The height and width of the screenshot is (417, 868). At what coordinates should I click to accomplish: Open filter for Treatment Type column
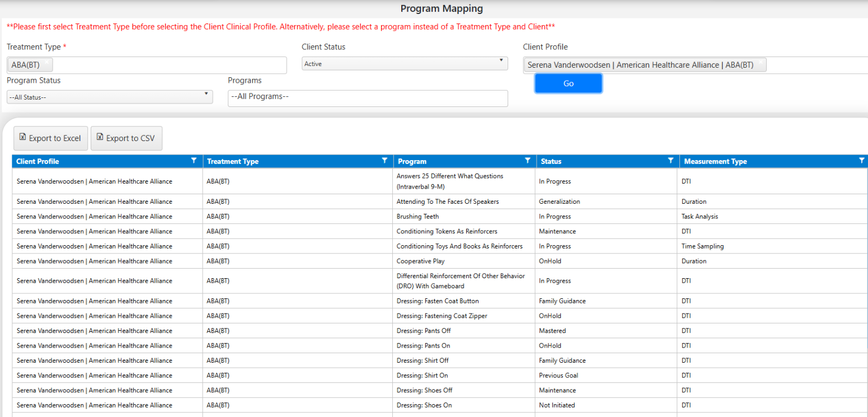(x=384, y=161)
